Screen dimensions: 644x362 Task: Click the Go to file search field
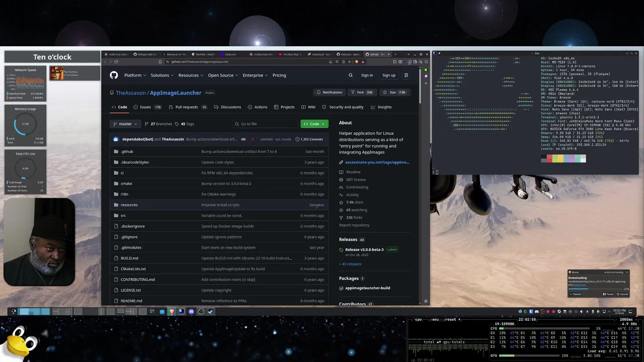(x=265, y=124)
